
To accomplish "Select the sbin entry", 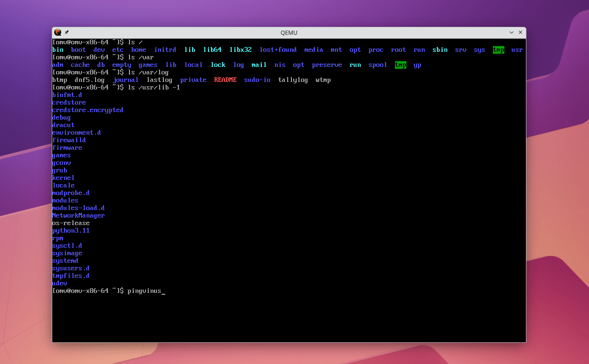I will (440, 50).
